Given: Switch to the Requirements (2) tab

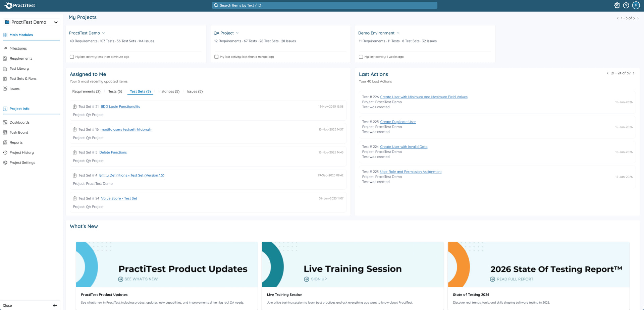Looking at the screenshot, I should coord(86,91).
